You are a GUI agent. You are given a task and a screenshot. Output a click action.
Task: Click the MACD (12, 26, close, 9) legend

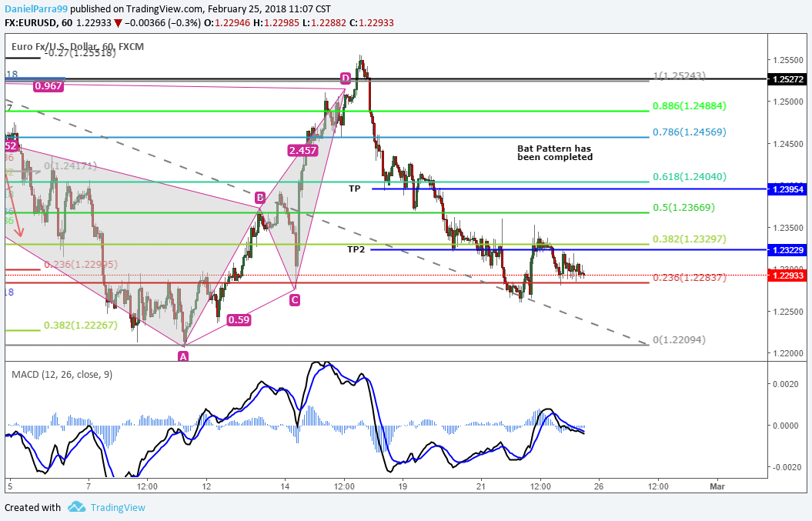point(62,375)
